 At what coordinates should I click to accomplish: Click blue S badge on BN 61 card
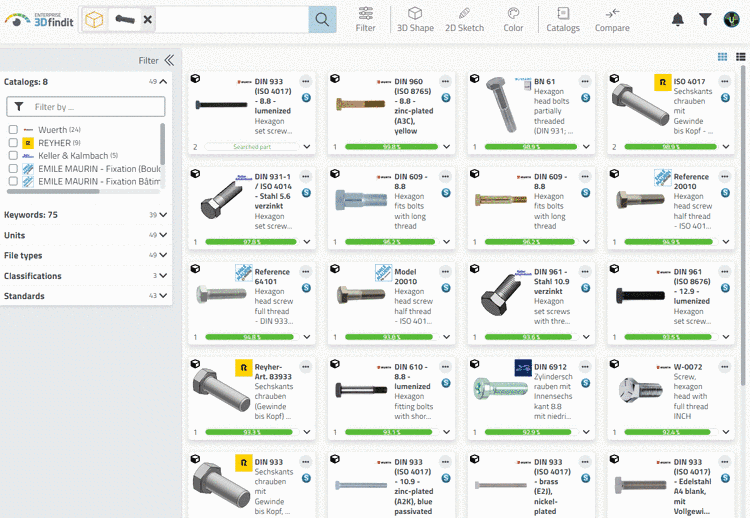(x=585, y=98)
